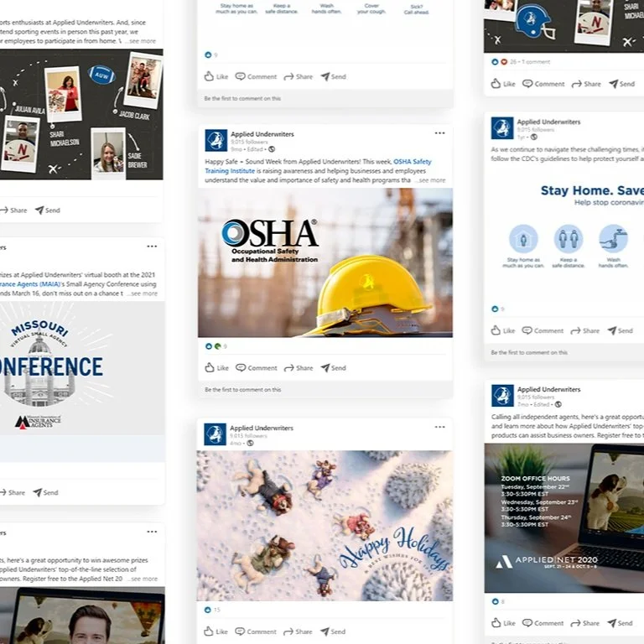Screen dimensions: 644x644
Task: Share the Julian Avila football photos post
Action: point(13,210)
